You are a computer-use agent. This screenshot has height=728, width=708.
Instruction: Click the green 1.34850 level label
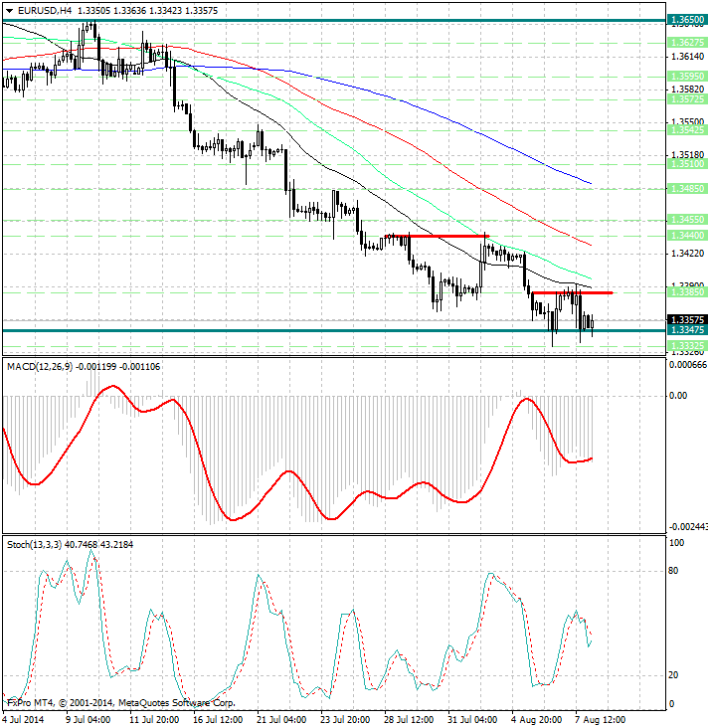687,189
